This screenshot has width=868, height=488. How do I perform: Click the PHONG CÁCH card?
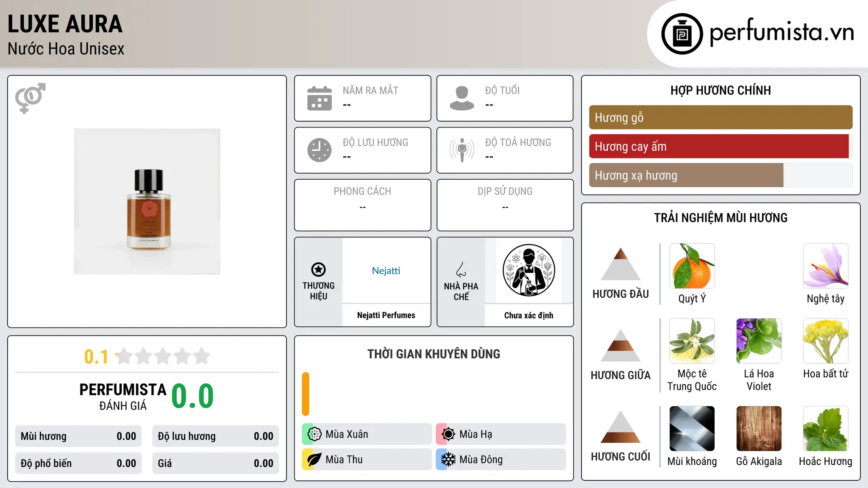point(362,205)
